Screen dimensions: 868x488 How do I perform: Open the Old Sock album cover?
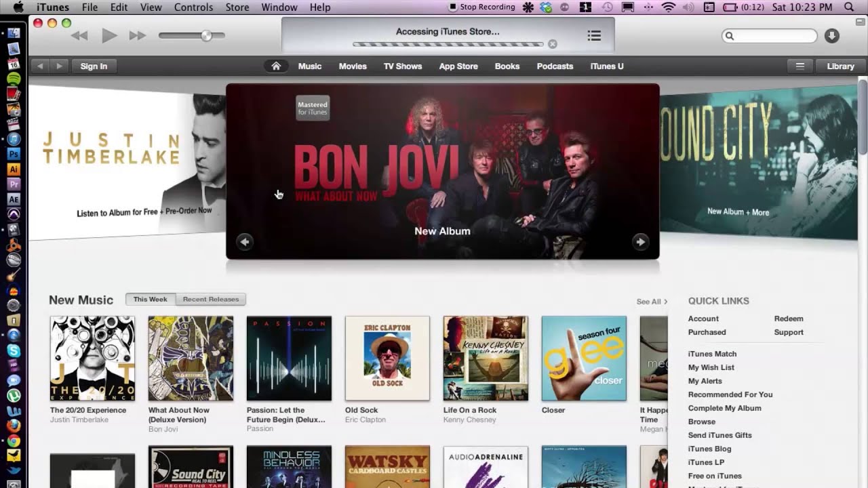tap(387, 359)
